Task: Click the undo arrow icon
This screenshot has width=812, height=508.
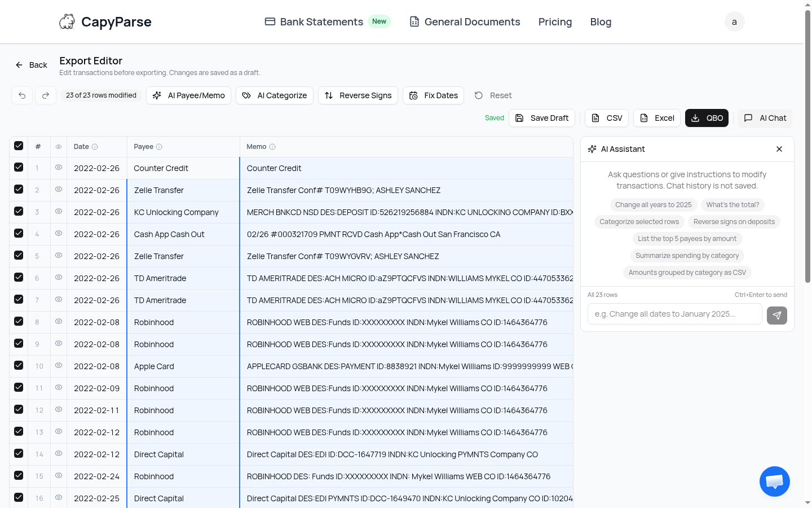Action: click(x=21, y=95)
